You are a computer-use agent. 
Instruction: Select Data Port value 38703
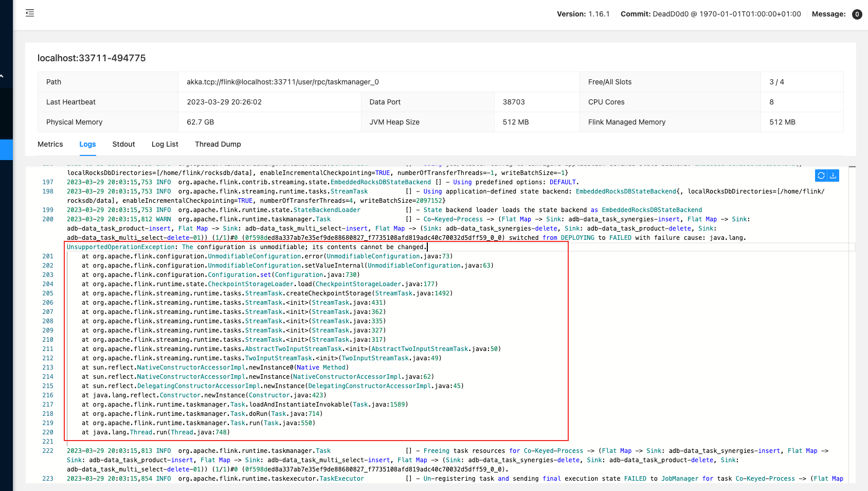pos(514,102)
